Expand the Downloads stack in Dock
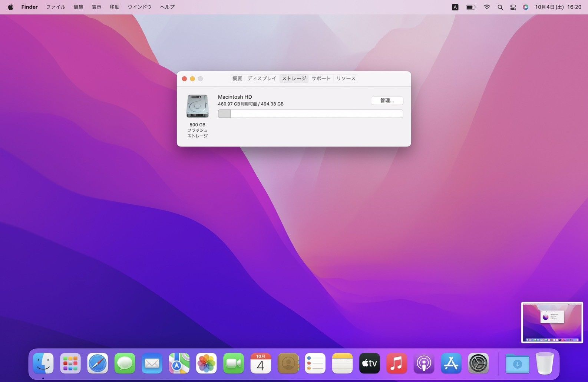This screenshot has width=588, height=382. (517, 363)
